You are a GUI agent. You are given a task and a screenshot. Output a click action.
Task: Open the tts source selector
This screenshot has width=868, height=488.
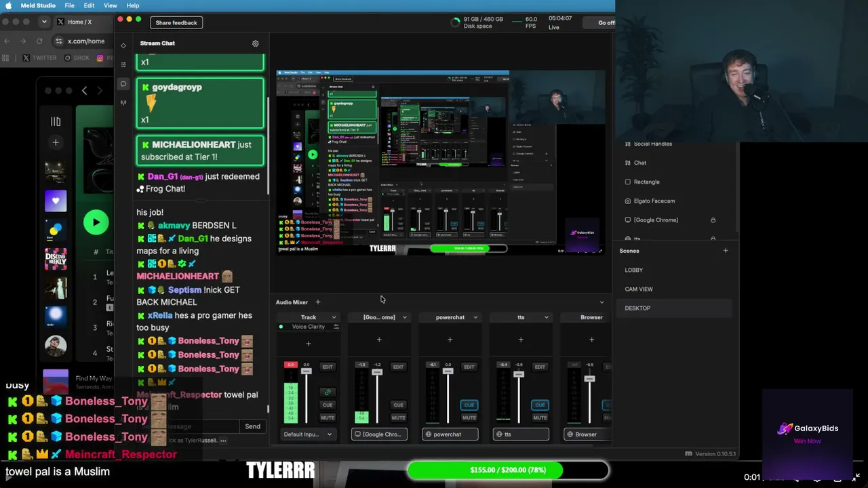(521, 434)
